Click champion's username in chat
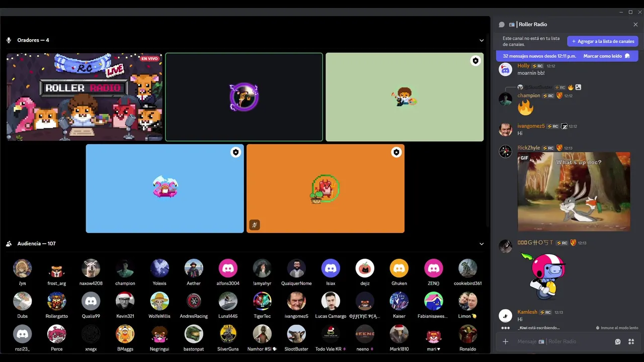 (529, 96)
